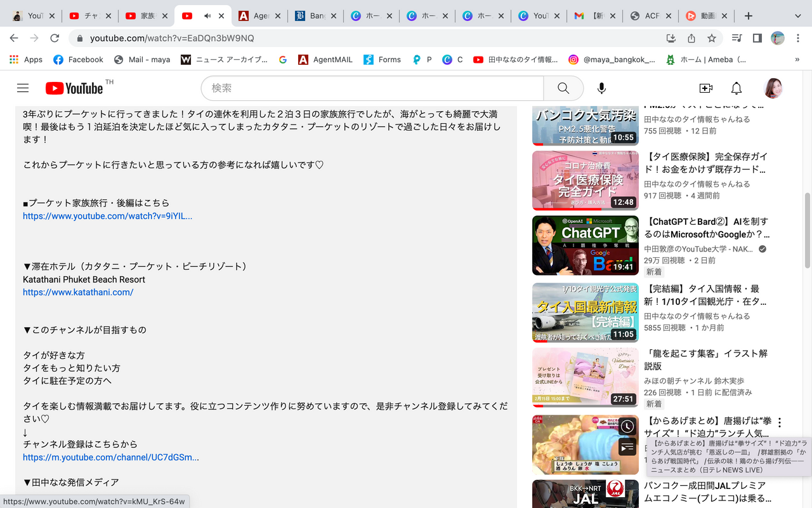Bookmark this page with the star
812x508 pixels.
712,38
